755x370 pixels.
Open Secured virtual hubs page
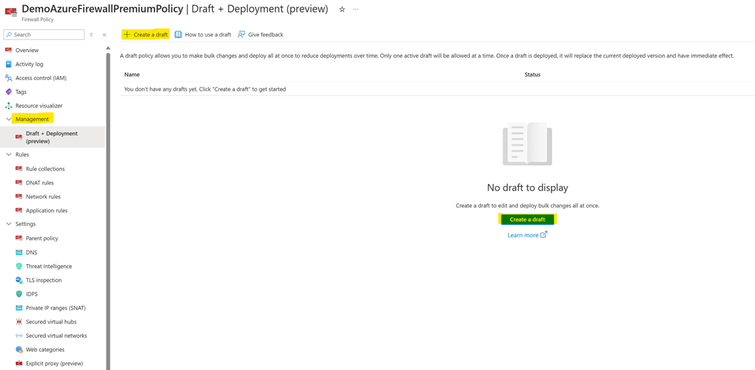51,322
